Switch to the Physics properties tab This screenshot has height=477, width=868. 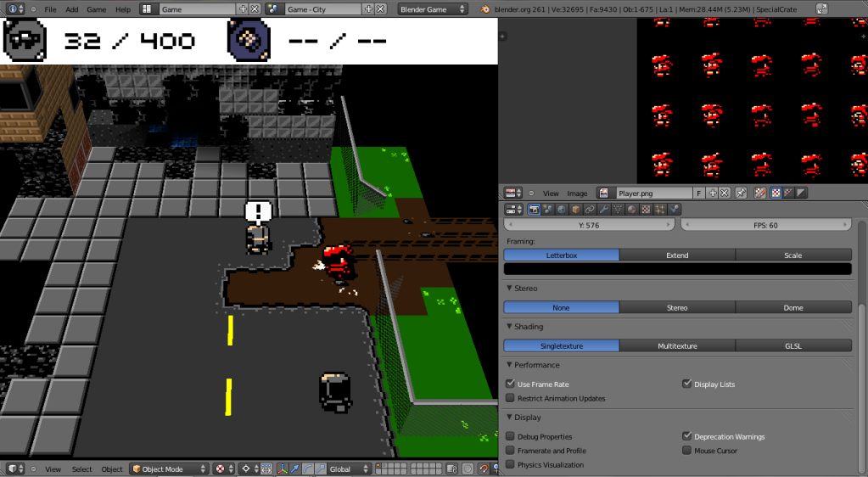coord(674,209)
